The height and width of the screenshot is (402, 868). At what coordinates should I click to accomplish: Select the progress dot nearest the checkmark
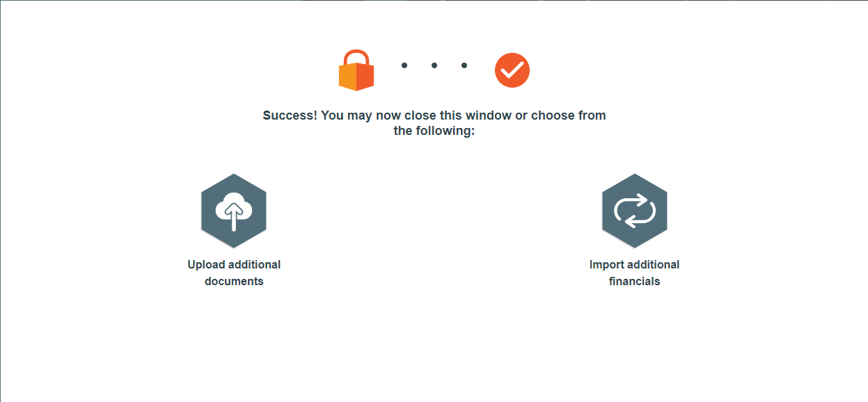(464, 65)
